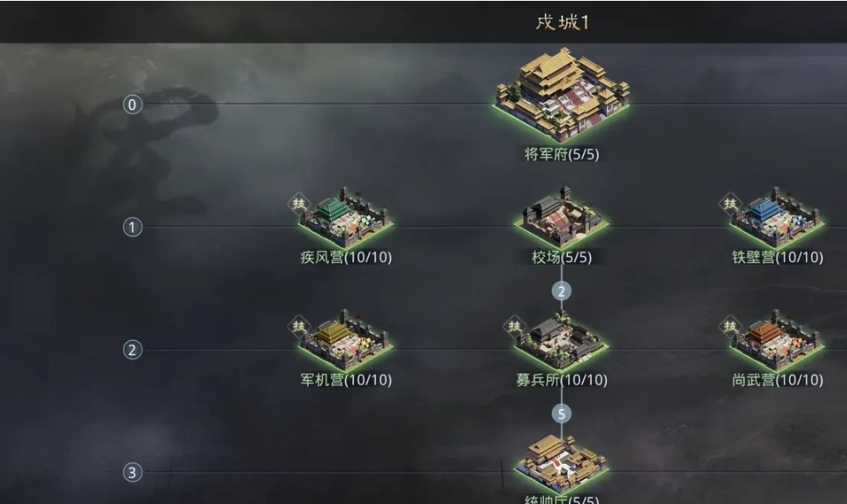Open the 铁壁营 blue-roofed building

777,217
